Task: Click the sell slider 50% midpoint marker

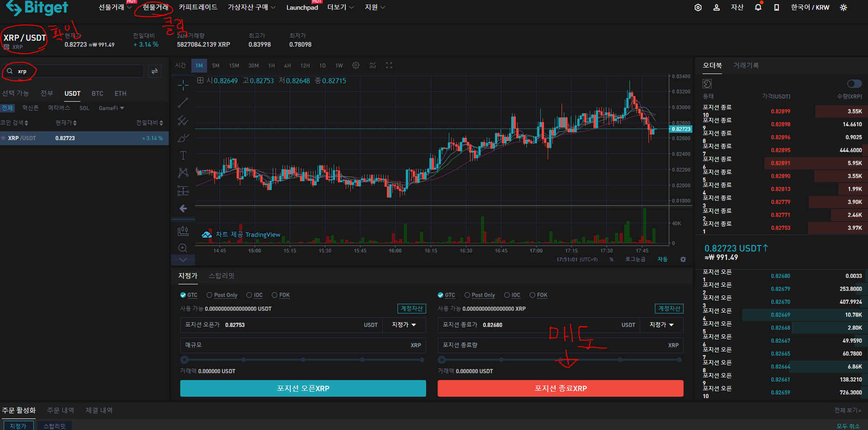Action: coord(561,360)
